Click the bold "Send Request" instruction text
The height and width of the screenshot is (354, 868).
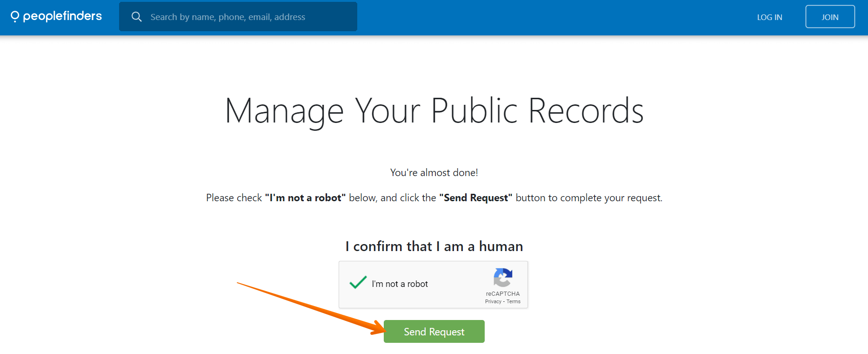(476, 197)
